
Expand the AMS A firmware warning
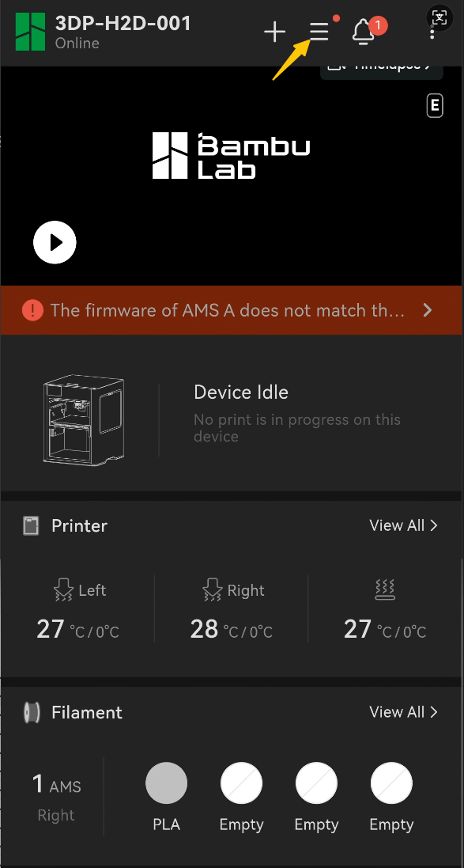(232, 310)
